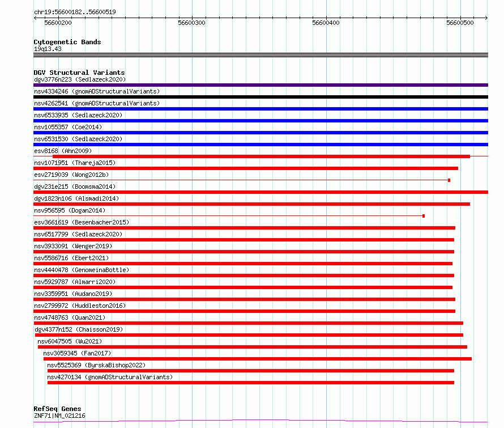
Task: Click the red bar under nsv4270134
Action: (251, 383)
